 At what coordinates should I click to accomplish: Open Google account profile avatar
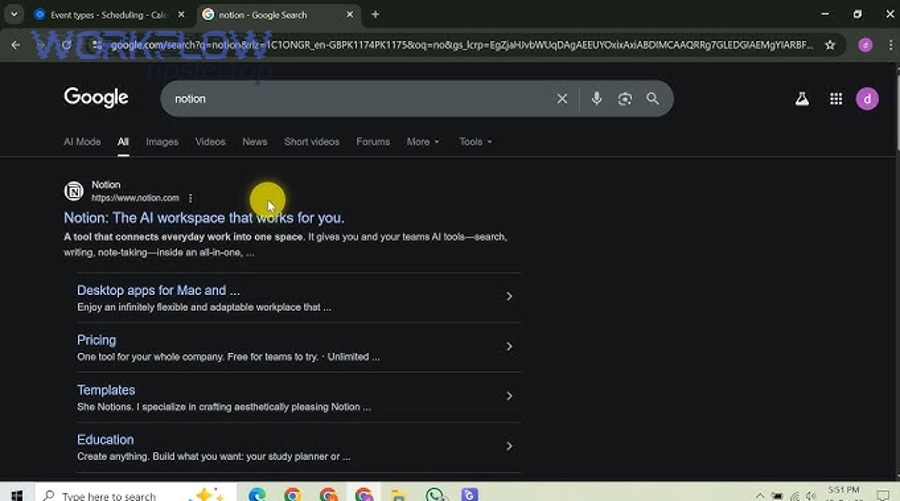pos(867,99)
